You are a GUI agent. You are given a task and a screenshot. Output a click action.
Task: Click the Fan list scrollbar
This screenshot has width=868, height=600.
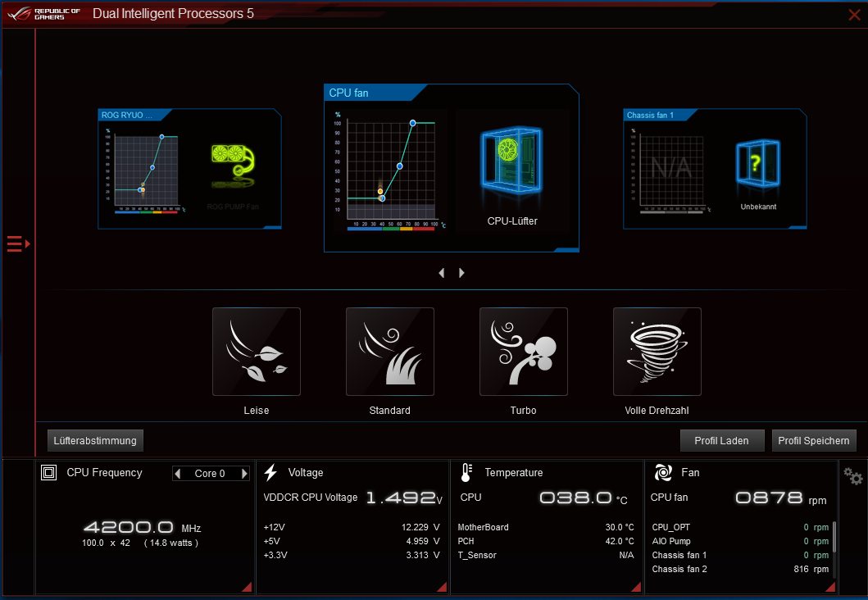click(x=834, y=537)
